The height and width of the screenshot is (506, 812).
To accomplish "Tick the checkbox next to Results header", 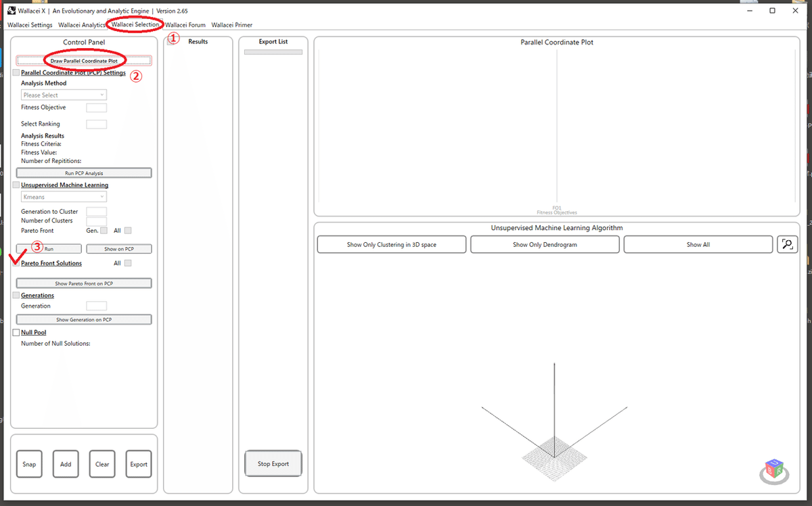I will [172, 42].
